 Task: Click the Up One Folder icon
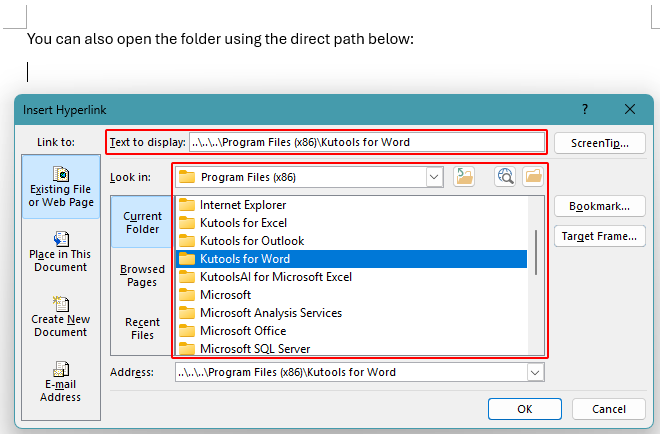click(x=464, y=177)
